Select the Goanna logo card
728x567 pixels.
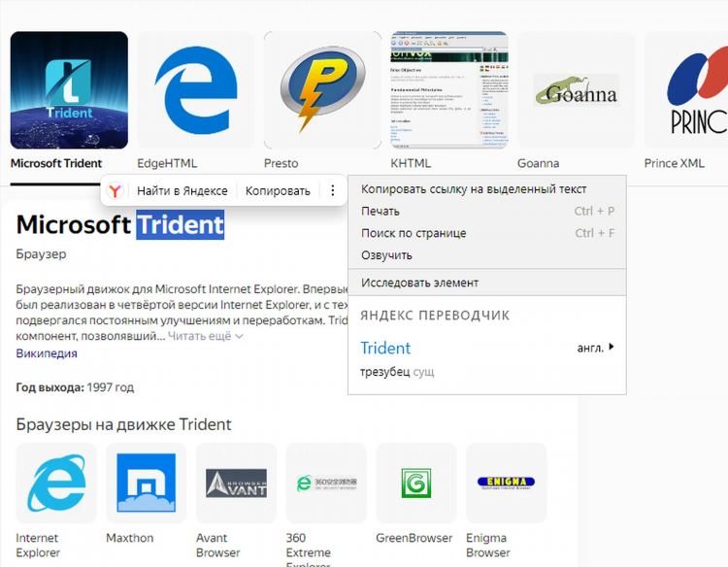click(x=577, y=90)
